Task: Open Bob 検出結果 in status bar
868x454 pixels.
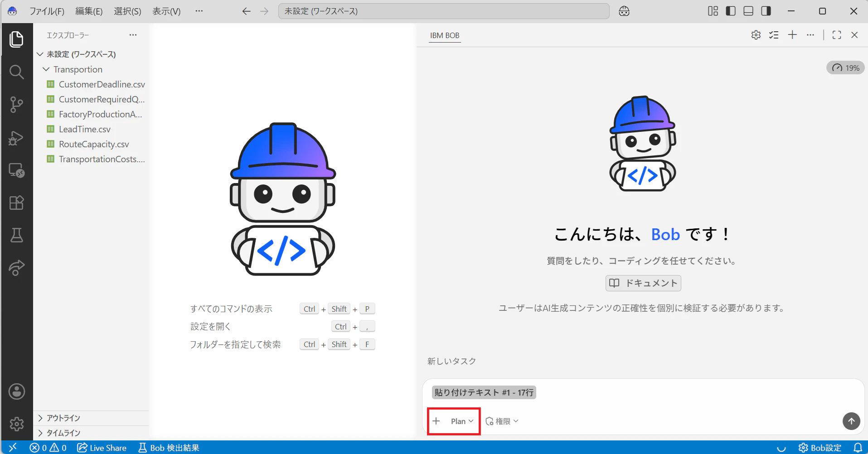Action: (169, 448)
